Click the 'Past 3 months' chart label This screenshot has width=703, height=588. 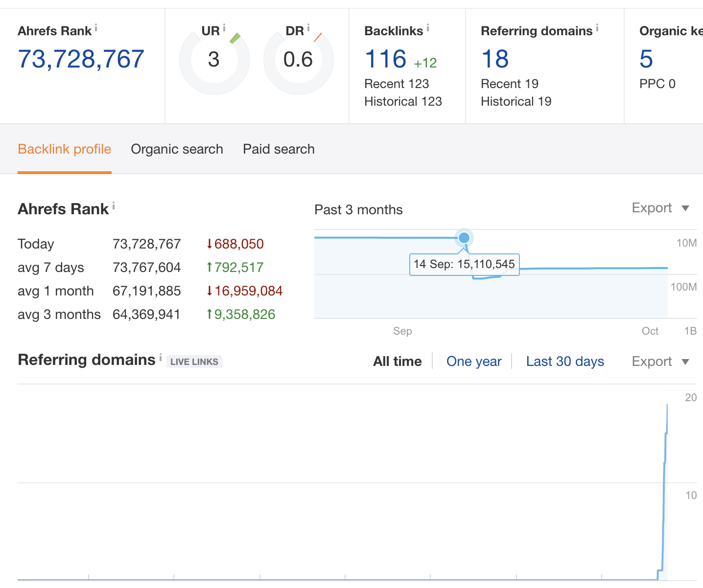click(x=358, y=210)
